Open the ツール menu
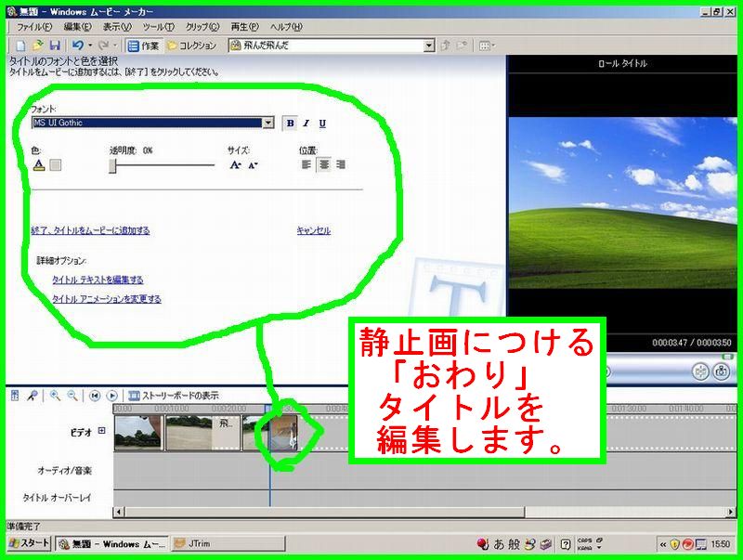This screenshot has height=560, width=743. [x=159, y=27]
